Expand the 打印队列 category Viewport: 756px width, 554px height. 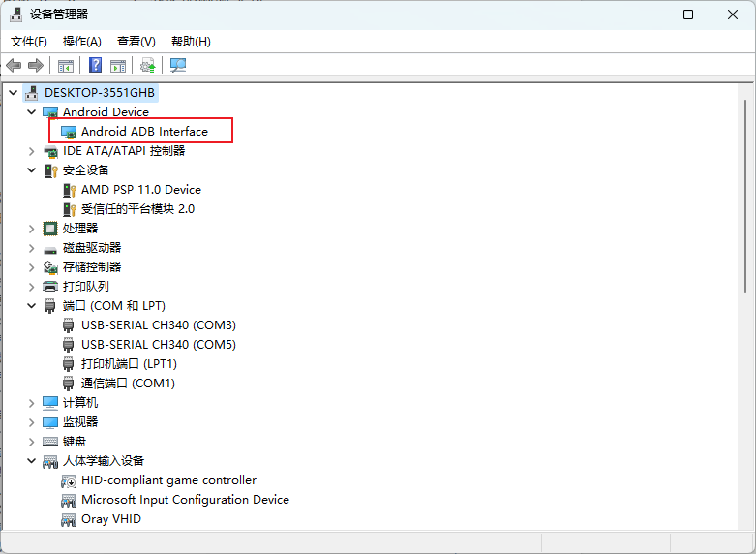pyautogui.click(x=32, y=287)
